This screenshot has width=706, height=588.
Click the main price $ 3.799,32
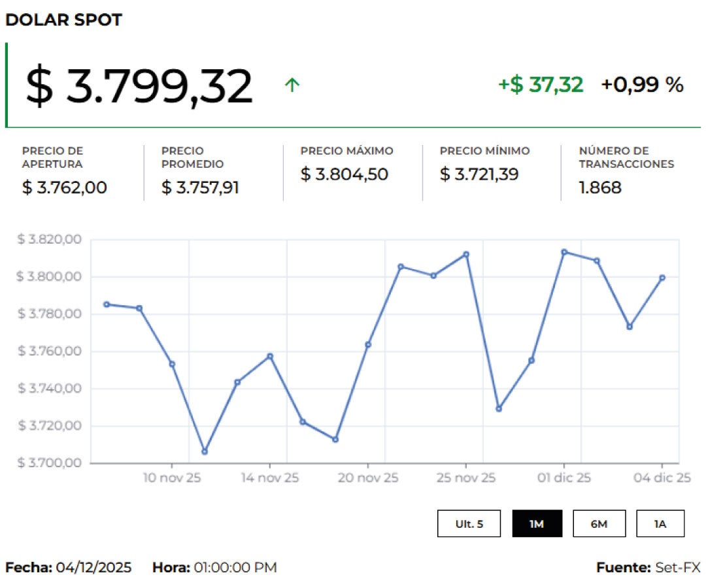point(139,86)
